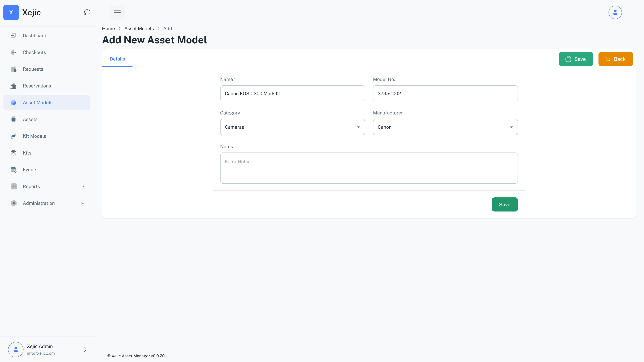Click the Name input field
This screenshot has width=644, height=362.
(292, 94)
